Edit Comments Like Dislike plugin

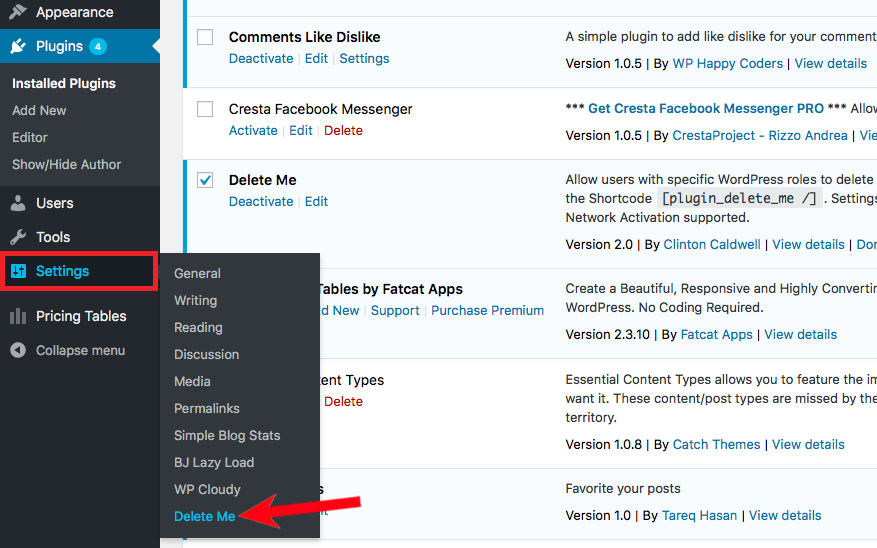pos(316,59)
